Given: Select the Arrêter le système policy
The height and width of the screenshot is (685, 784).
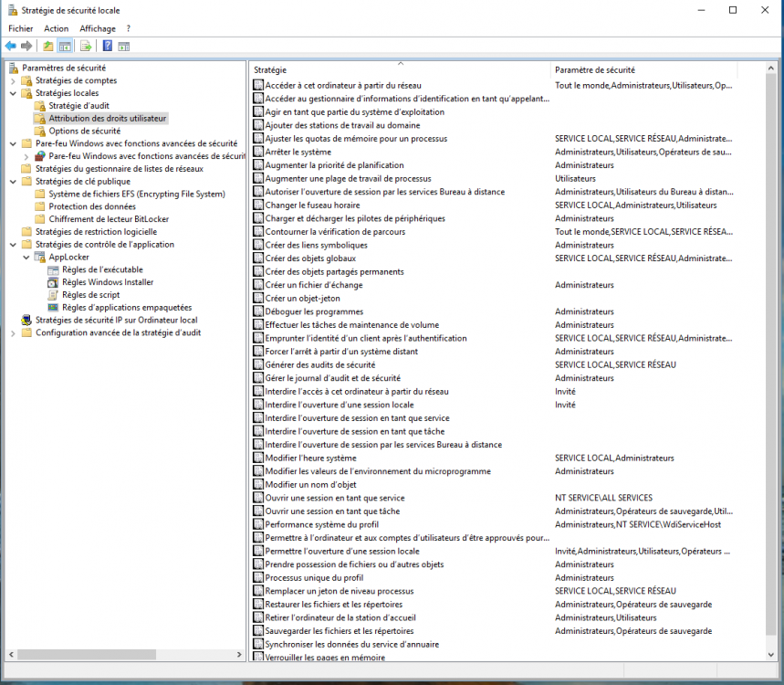Looking at the screenshot, I should 298,152.
